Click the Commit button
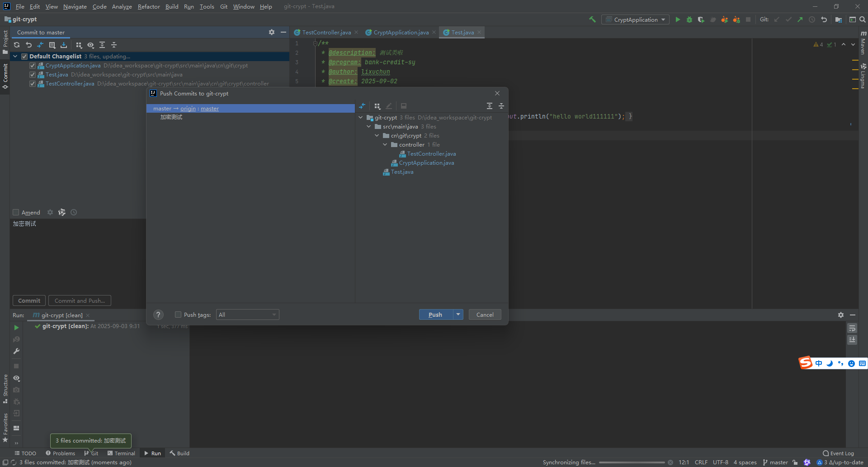Viewport: 868px width, 467px height. tap(29, 300)
